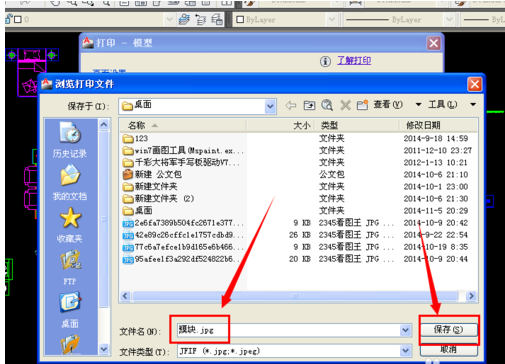Select the 桌面 folder in file list

pos(137,211)
